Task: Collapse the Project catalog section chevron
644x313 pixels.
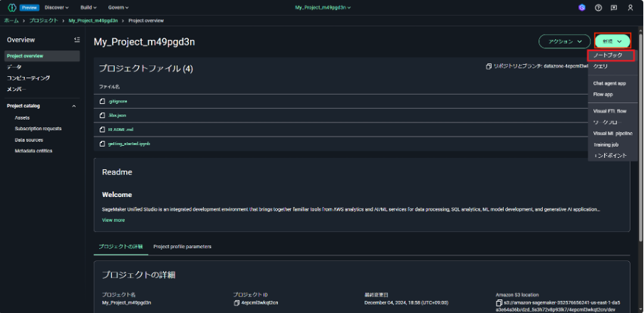Action: tap(74, 106)
